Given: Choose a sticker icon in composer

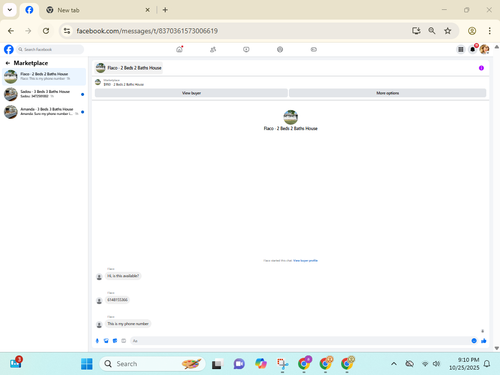Looking at the screenshot, I should [115, 341].
